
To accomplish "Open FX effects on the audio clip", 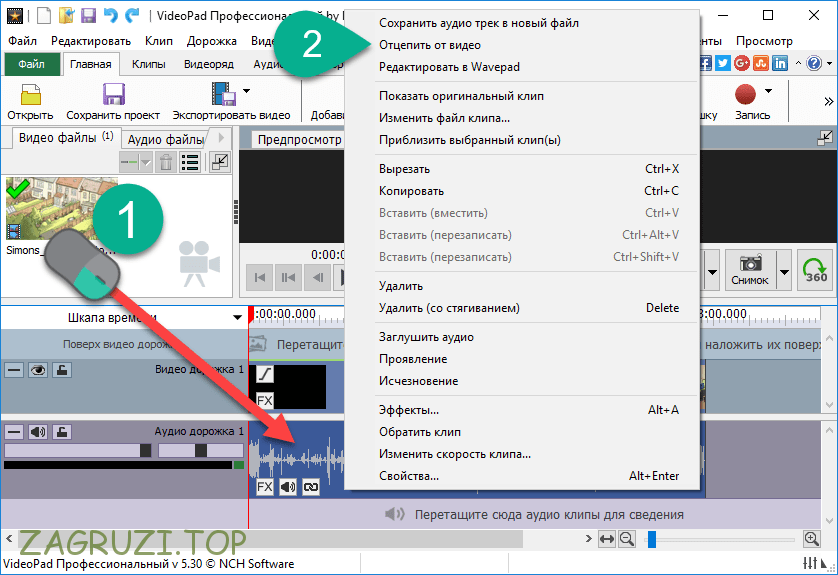I will click(x=265, y=487).
